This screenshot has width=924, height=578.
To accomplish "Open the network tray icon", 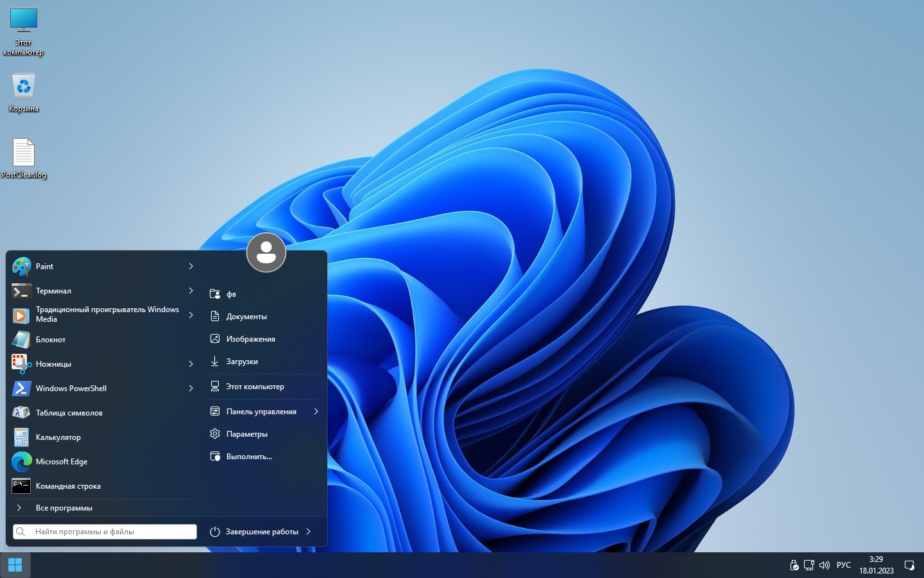I will tap(809, 565).
